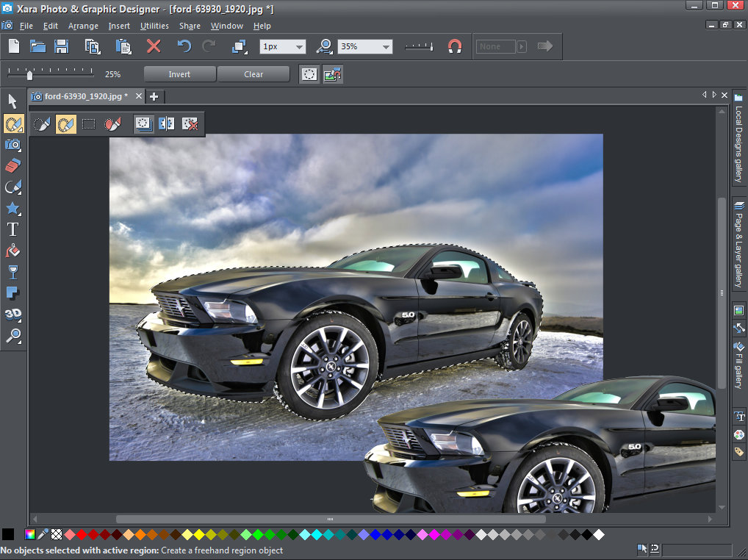Expand the 35% zoom level dropdown
This screenshot has height=560, width=748.
pos(386,46)
